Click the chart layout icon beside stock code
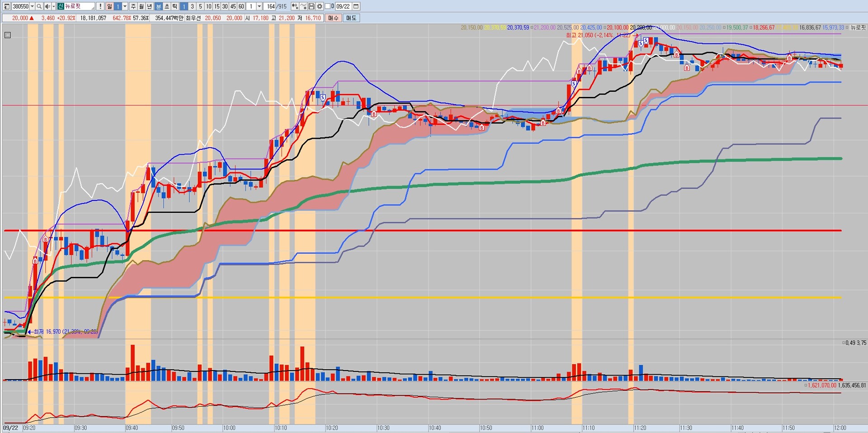The height and width of the screenshot is (433, 868). [6, 6]
